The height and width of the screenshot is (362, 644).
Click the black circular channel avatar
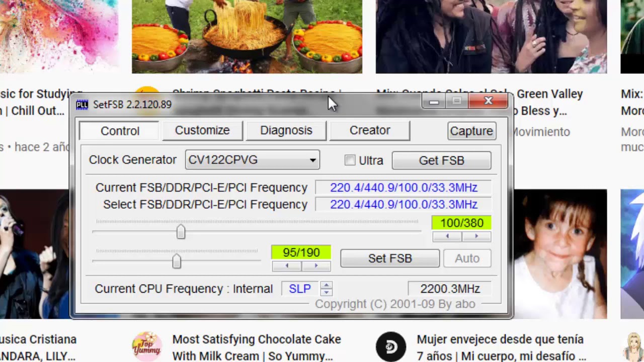[x=391, y=347]
